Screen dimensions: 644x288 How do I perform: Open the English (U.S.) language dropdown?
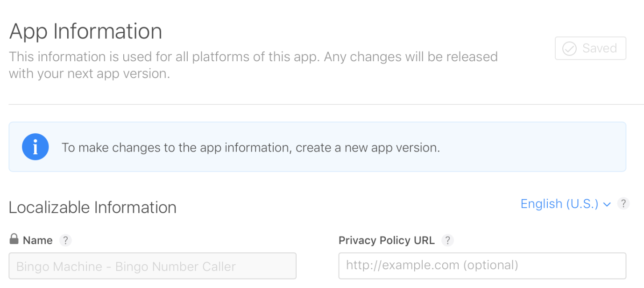click(559, 204)
